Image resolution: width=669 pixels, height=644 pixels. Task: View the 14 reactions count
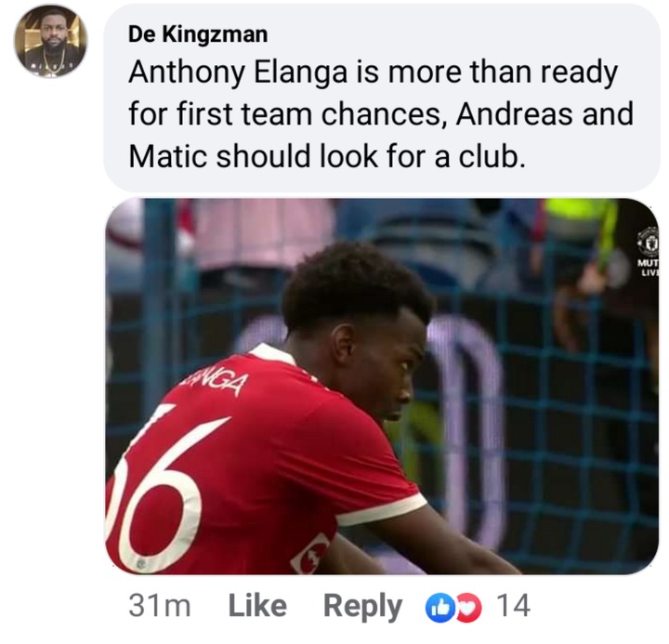click(513, 606)
